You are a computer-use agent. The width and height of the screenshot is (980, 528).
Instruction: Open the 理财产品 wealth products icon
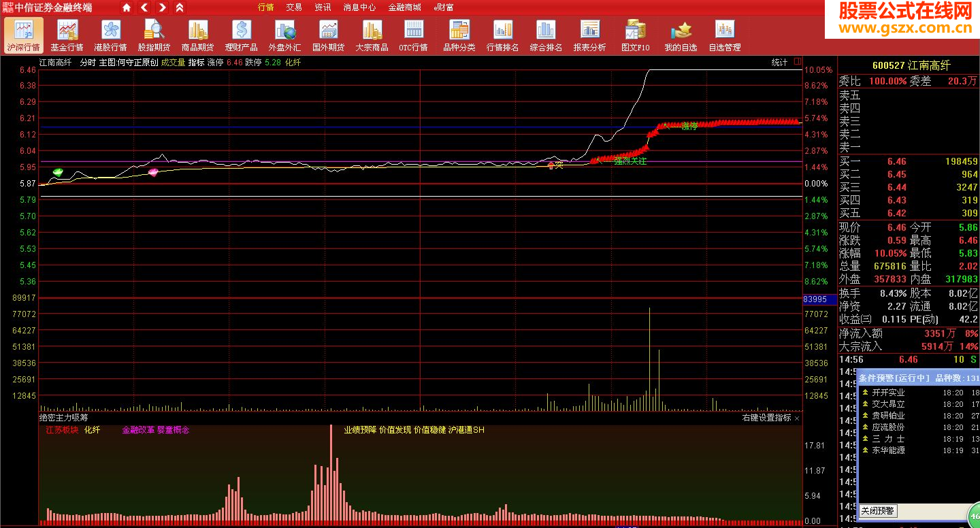tap(241, 35)
